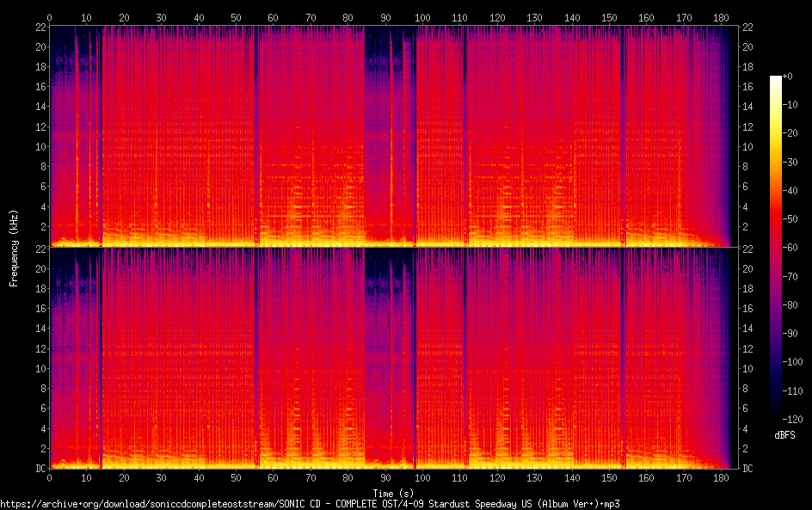812x510 pixels.
Task: Click the dark gap near 56 seconds in upper channel
Action: [256, 129]
